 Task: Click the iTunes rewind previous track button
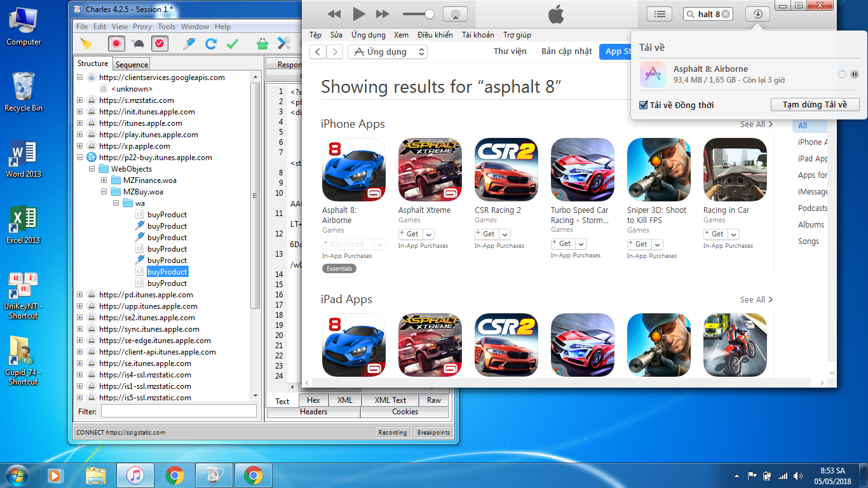(x=334, y=14)
